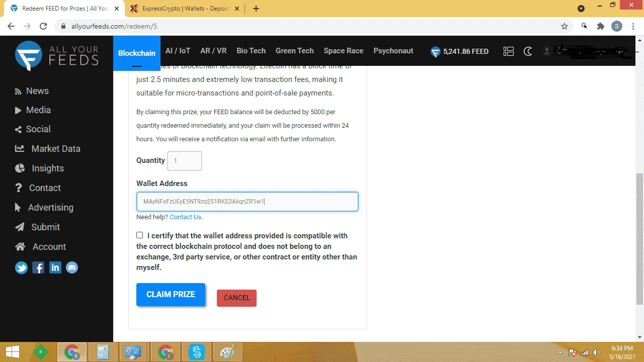Click the address bar URL

pyautogui.click(x=115, y=26)
